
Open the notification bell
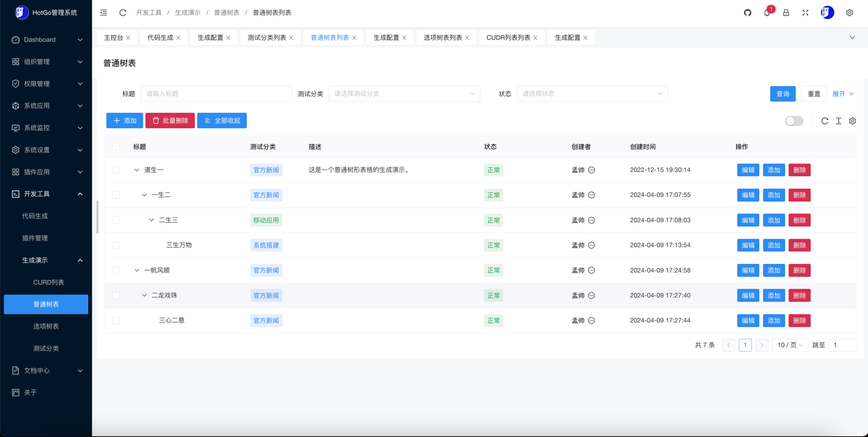coord(767,13)
